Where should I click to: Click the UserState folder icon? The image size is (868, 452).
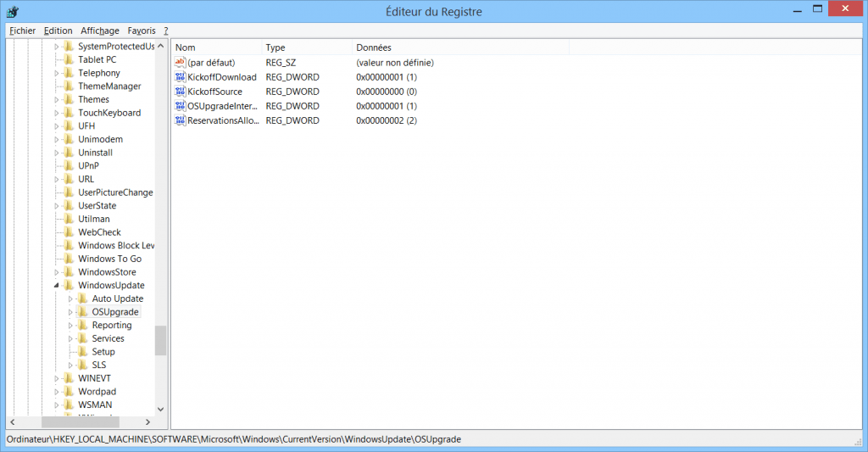[x=69, y=205]
